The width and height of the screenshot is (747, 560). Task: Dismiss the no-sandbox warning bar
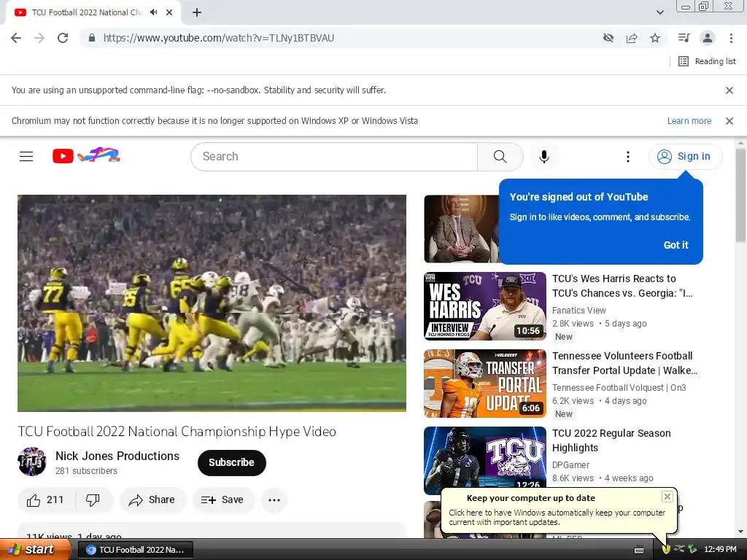click(729, 90)
